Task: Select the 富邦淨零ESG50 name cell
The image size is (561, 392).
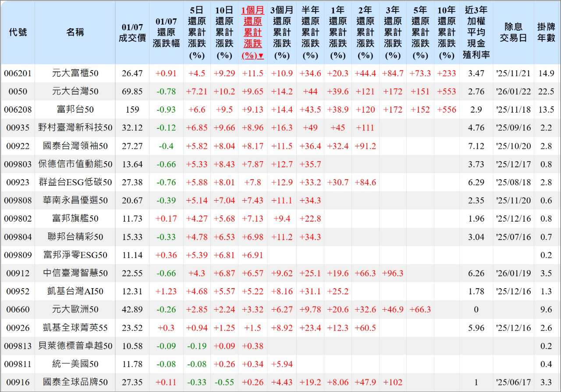Action: coord(75,255)
